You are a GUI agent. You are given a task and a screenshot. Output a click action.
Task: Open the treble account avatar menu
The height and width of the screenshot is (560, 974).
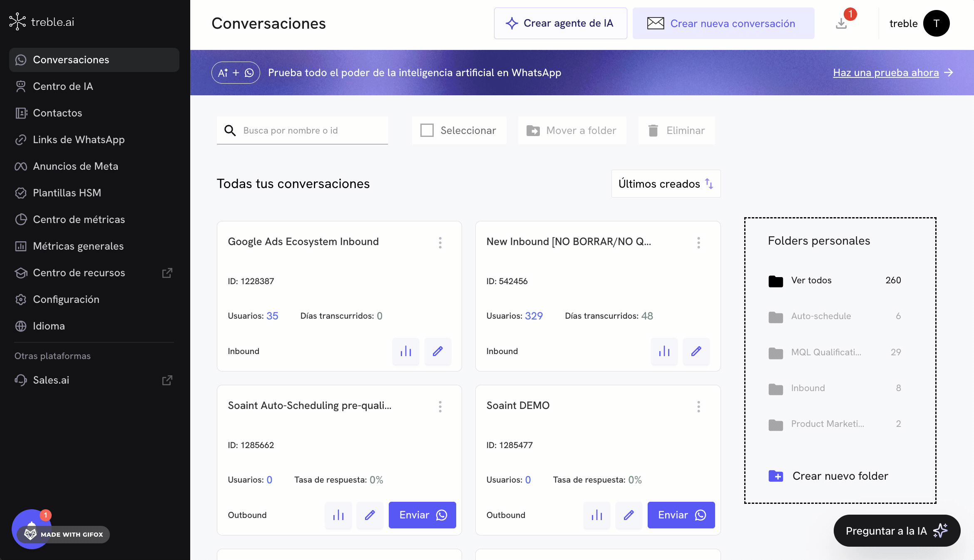click(x=936, y=23)
